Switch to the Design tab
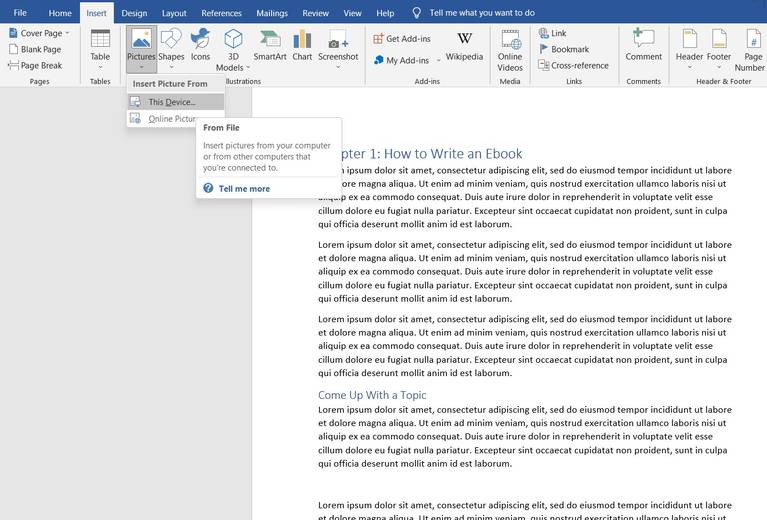 pyautogui.click(x=134, y=13)
